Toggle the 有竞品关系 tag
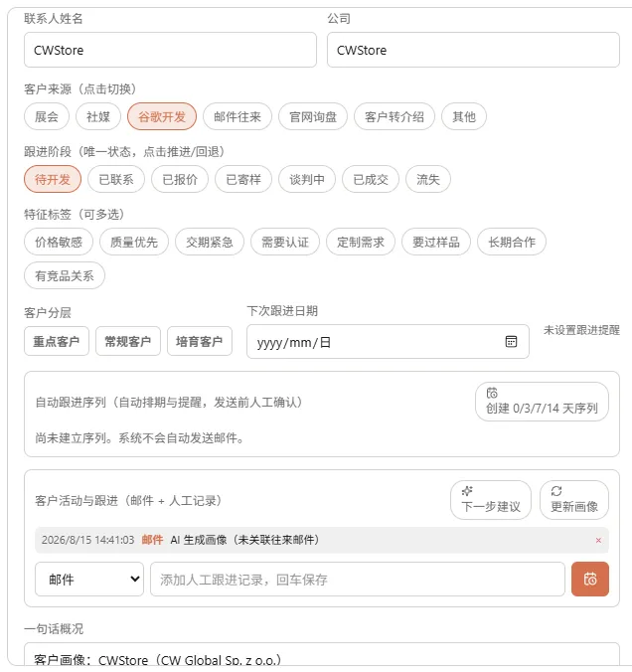632x672 pixels. click(x=65, y=275)
